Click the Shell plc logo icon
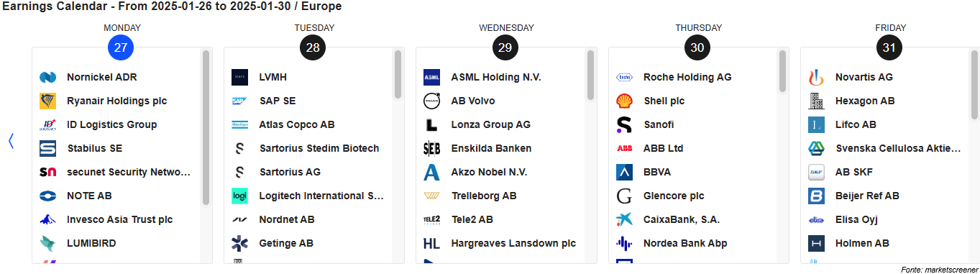Screen dimensions: 980x274 [x=624, y=101]
